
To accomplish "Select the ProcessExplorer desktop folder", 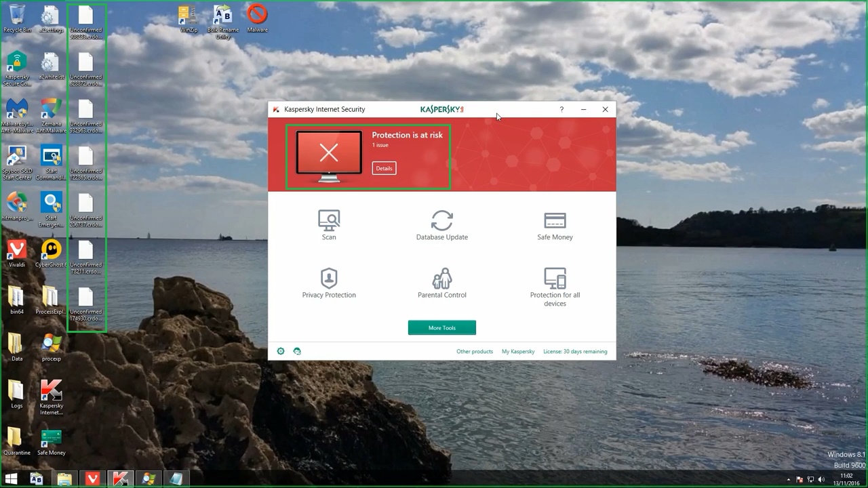I will (51, 300).
